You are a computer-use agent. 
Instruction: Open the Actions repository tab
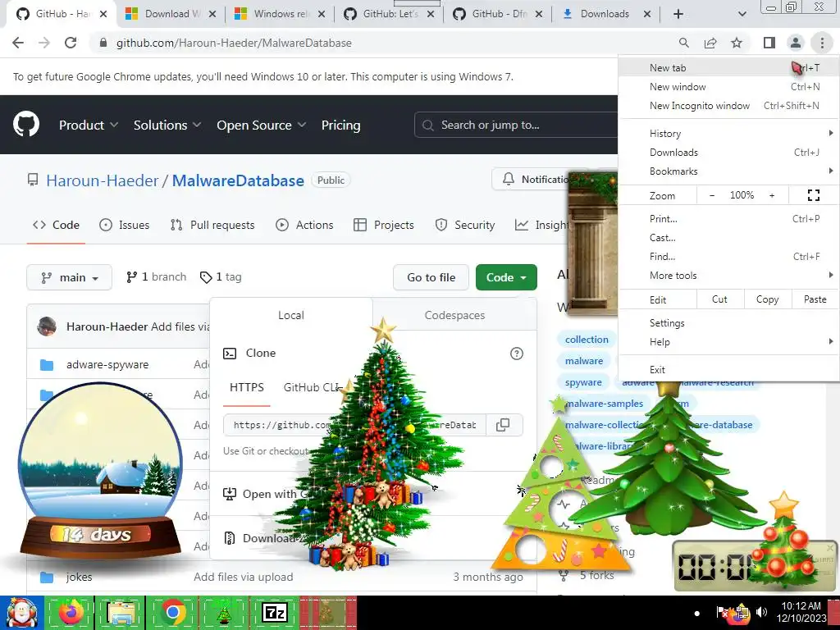pos(304,225)
